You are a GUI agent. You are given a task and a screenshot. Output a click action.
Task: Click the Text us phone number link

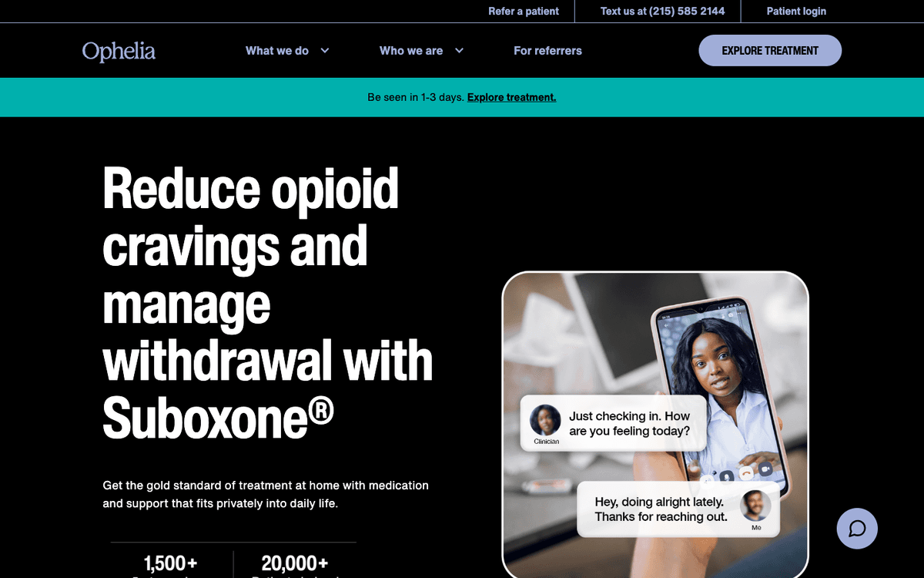point(662,12)
